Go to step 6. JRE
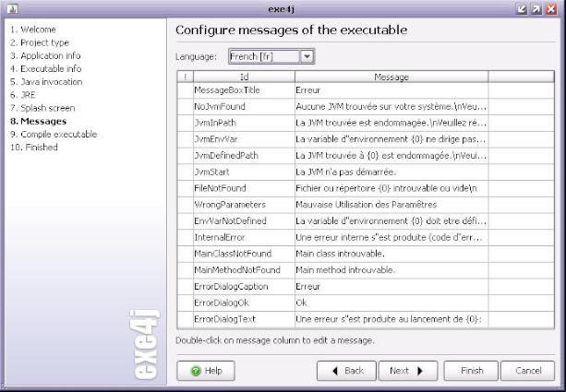Screen dimensions: 566x392 pyautogui.click(x=23, y=95)
